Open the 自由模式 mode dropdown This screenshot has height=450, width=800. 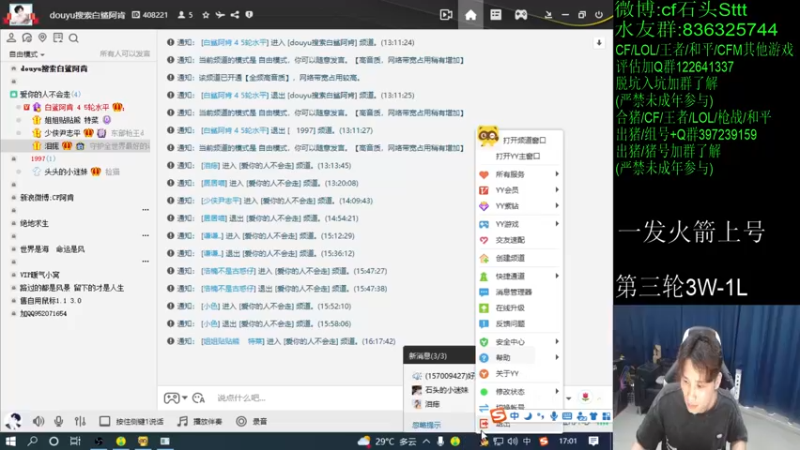(x=27, y=54)
